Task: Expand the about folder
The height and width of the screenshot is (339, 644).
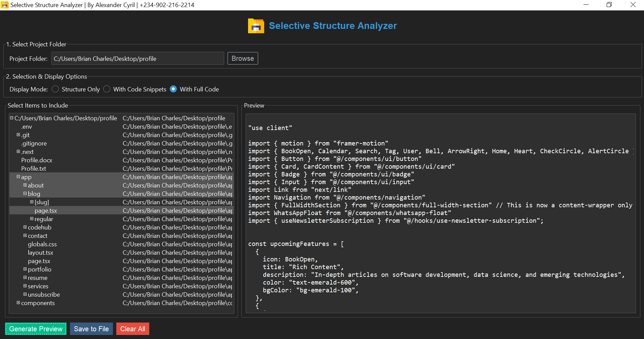Action: coord(25,185)
